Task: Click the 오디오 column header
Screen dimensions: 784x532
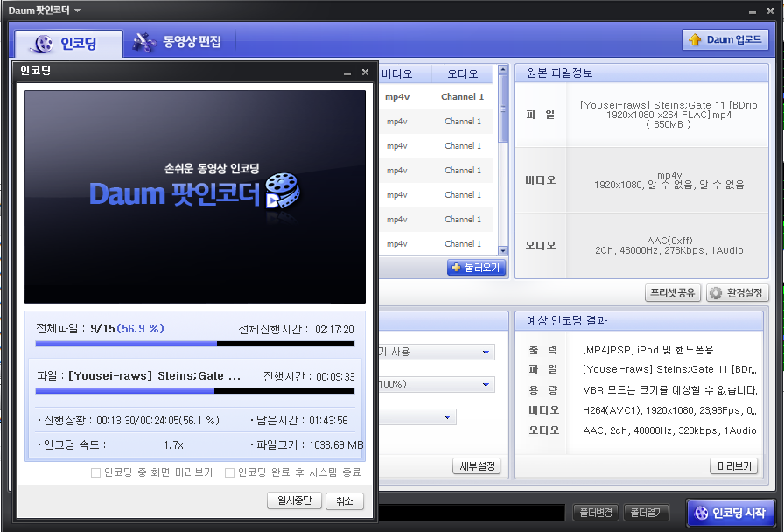Action: [463, 74]
